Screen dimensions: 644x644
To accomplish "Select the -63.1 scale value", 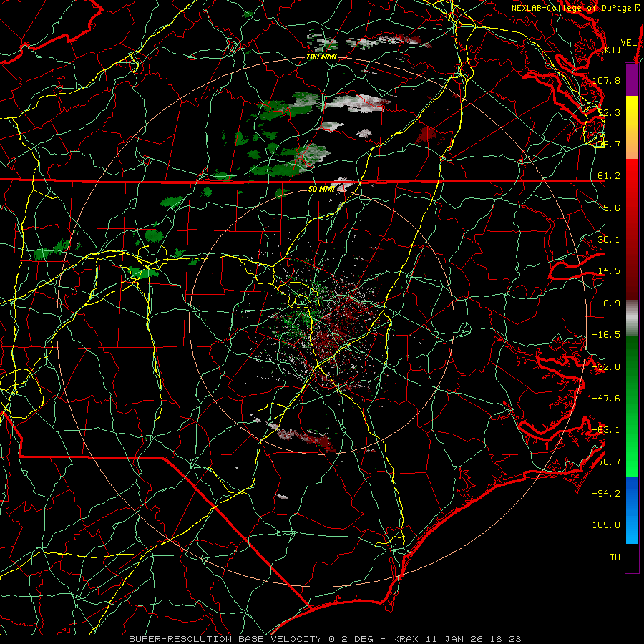I will [x=606, y=430].
